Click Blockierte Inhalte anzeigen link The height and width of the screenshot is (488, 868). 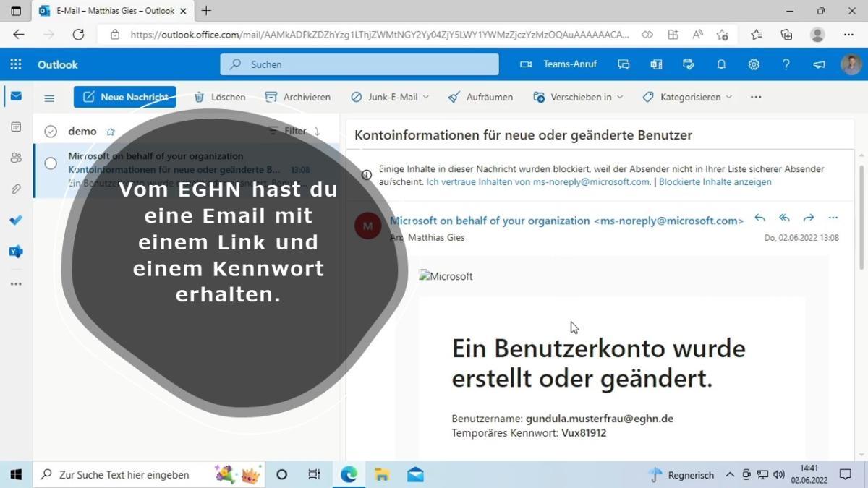715,182
